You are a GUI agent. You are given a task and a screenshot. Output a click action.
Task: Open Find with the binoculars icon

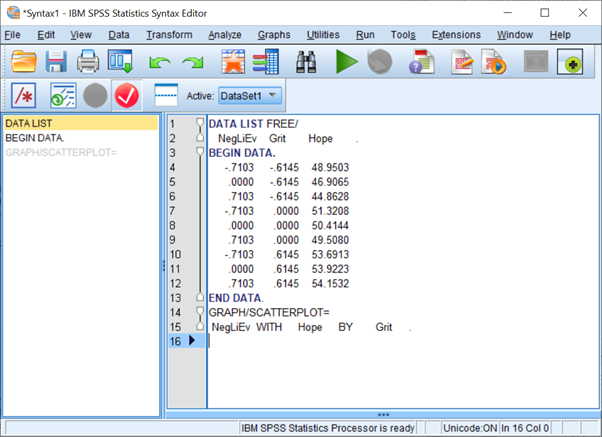(306, 63)
